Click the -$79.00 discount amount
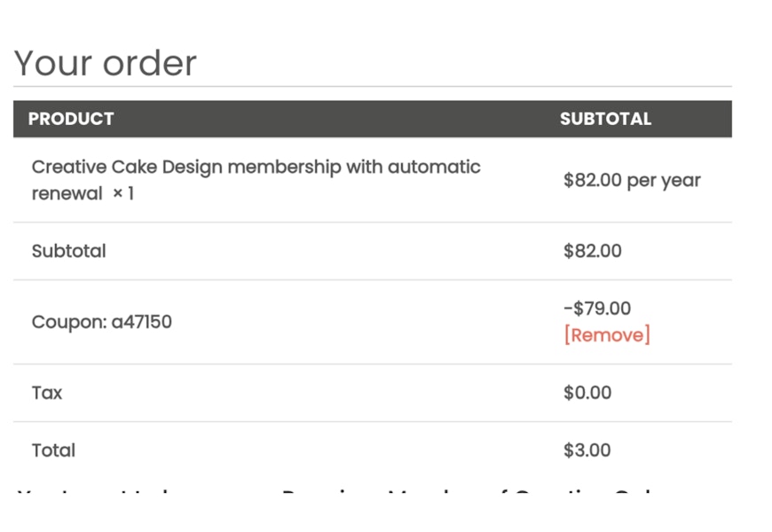The image size is (772, 532). coord(597,309)
